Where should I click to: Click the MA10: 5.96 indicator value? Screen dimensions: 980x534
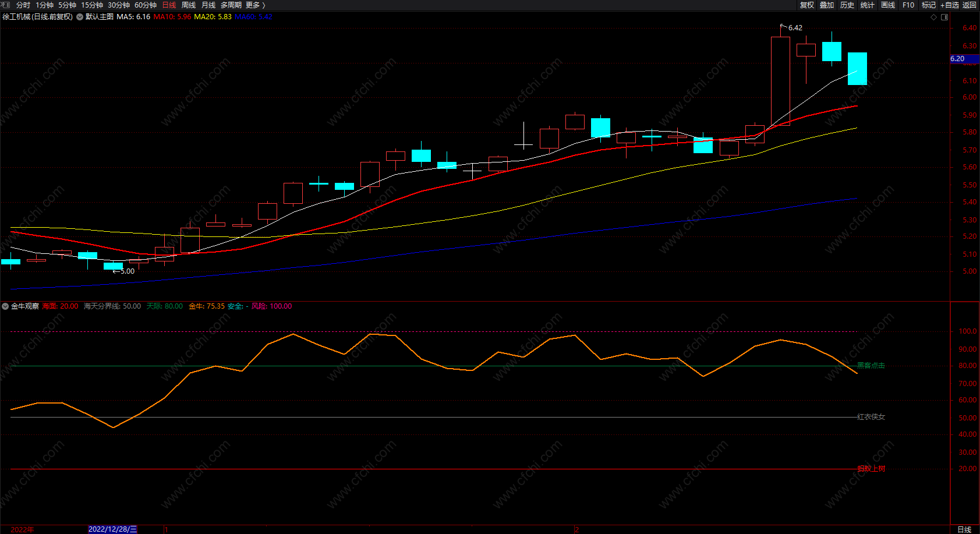click(x=172, y=17)
